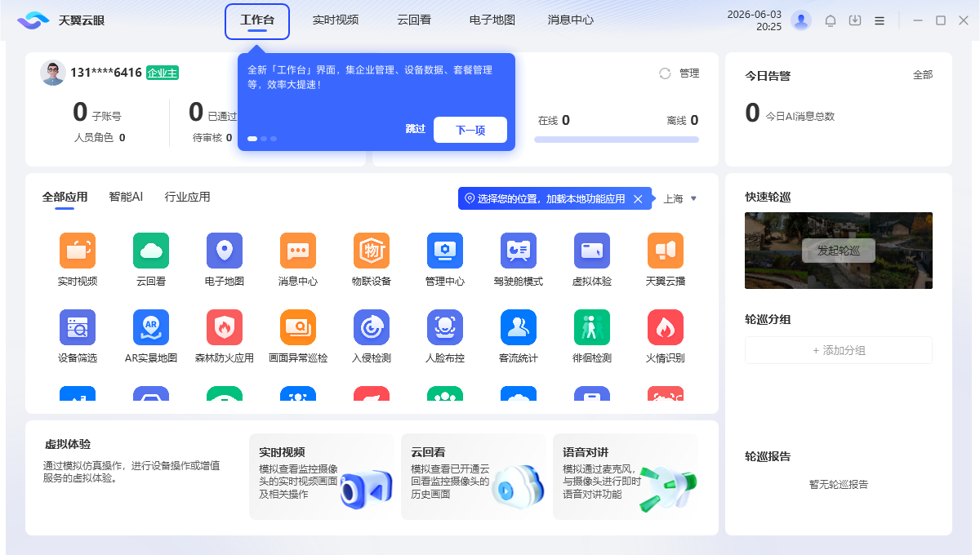Select the 智能AI tab

coord(126,197)
